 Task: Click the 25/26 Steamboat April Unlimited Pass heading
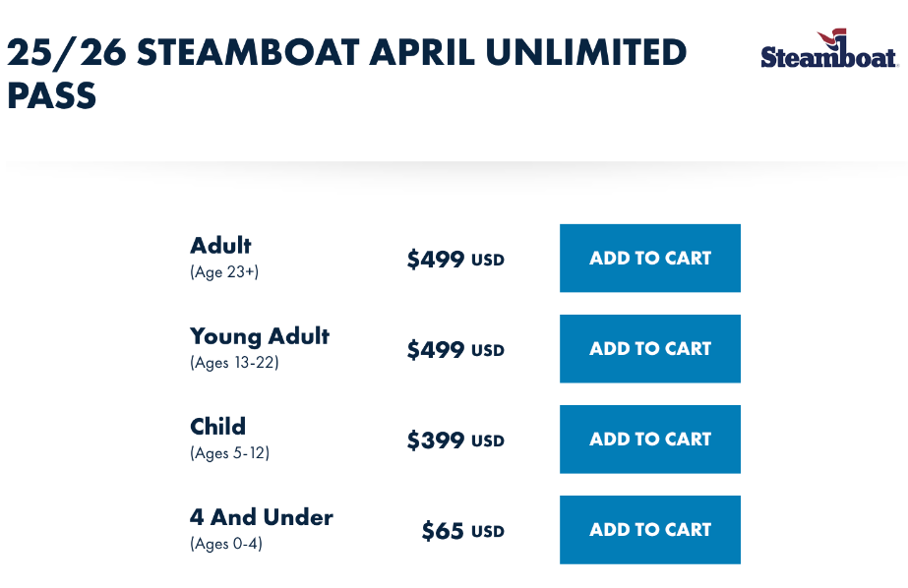[346, 74]
